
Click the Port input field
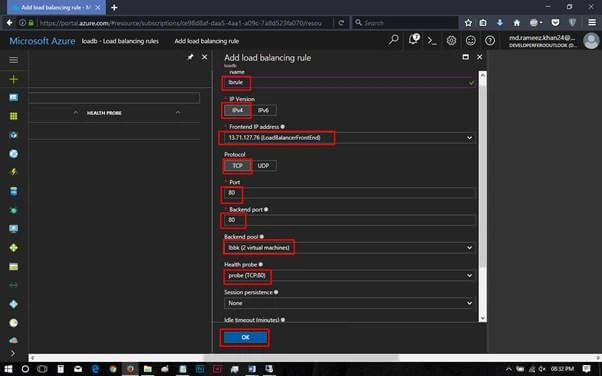(349, 192)
